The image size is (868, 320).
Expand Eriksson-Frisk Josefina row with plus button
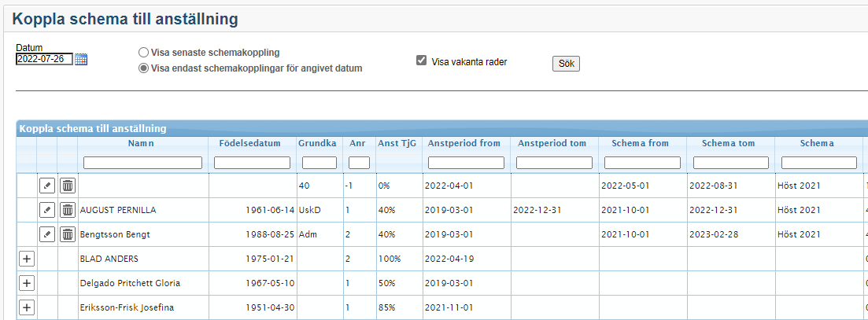(26, 307)
